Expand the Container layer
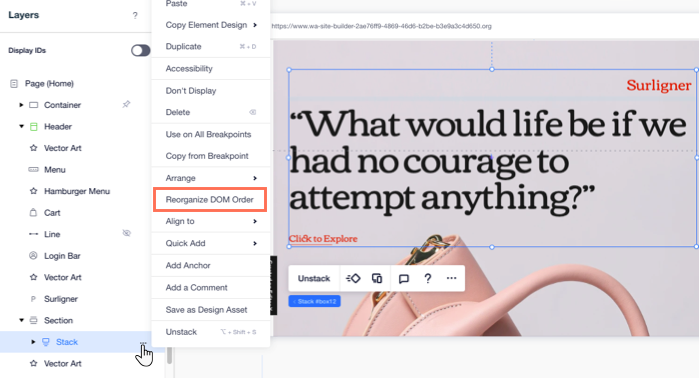699x378 pixels. (x=21, y=105)
